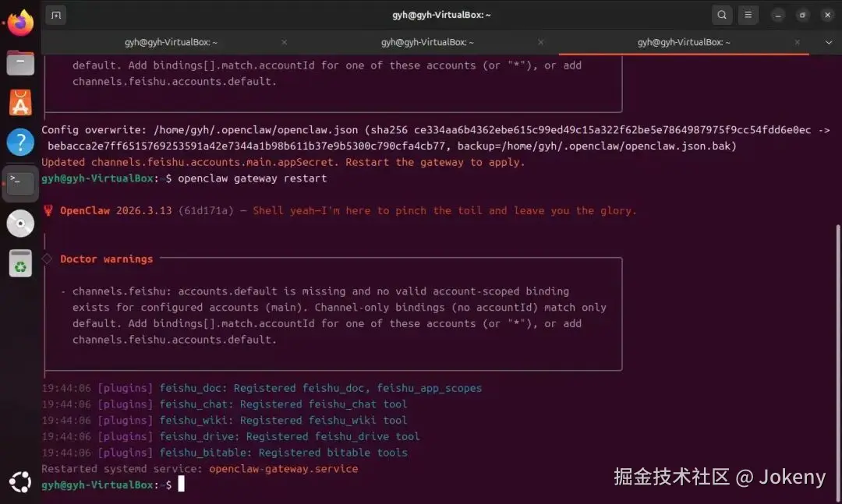
Task: Click the 'Config overwrite:' line
Action: 436,138
